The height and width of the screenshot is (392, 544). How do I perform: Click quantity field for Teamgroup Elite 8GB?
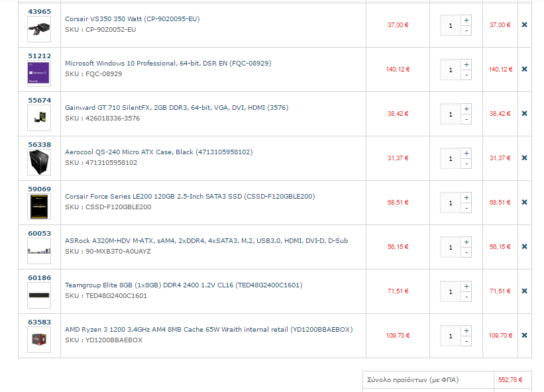(451, 291)
